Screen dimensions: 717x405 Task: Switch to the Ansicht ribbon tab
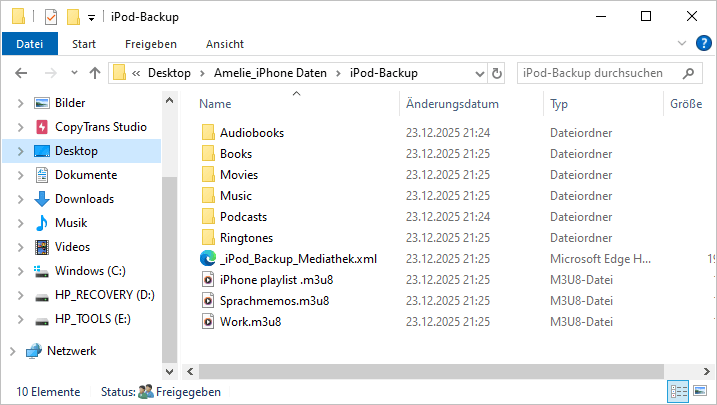[225, 44]
